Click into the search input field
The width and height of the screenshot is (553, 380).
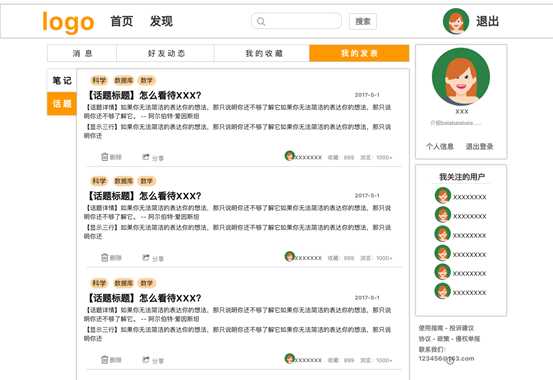pos(296,22)
